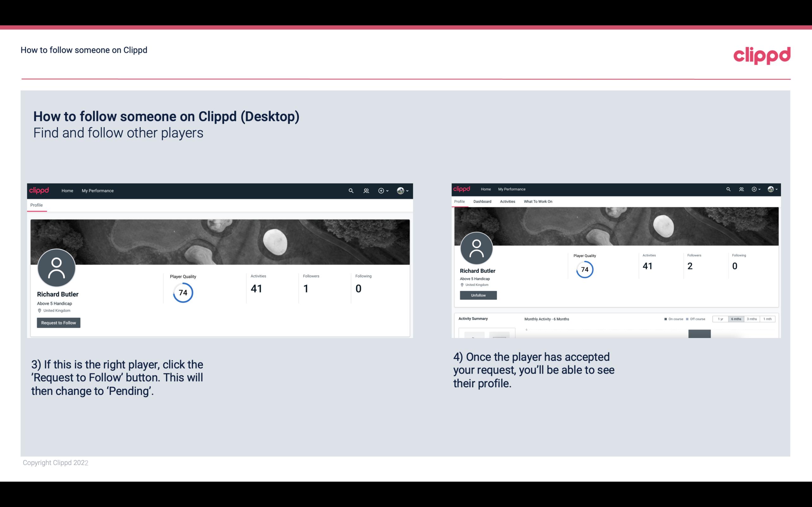Click the 'Request to Follow' button

click(58, 323)
